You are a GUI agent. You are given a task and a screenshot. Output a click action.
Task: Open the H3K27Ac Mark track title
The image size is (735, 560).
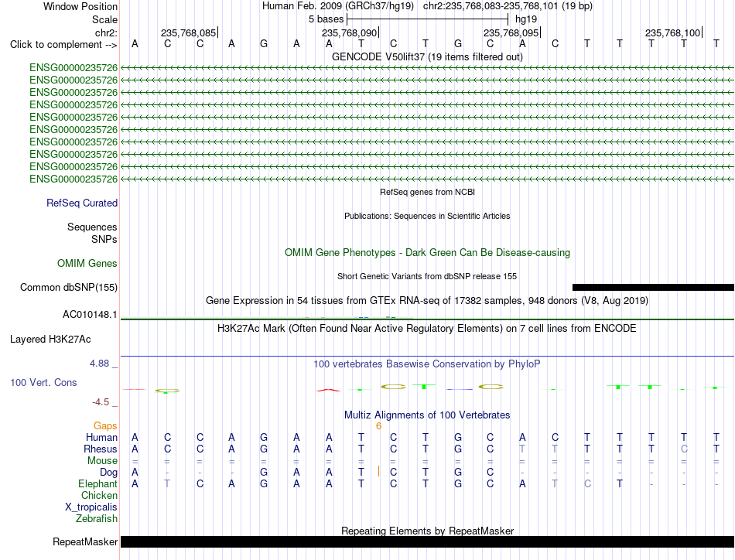point(427,328)
